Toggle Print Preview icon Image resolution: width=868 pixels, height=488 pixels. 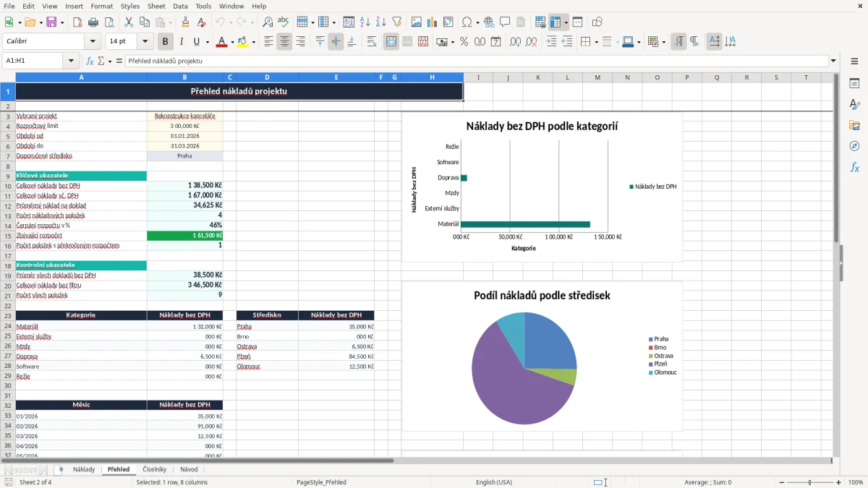109,22
